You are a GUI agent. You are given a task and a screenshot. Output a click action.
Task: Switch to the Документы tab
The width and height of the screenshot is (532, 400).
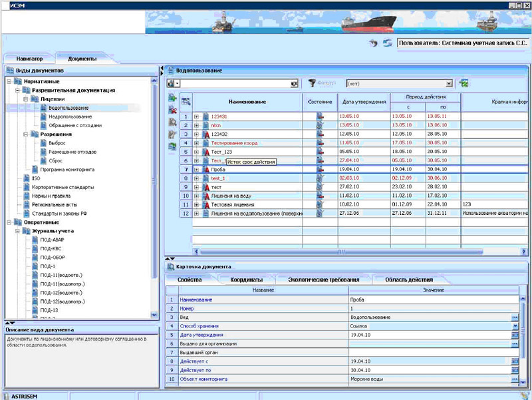point(82,59)
